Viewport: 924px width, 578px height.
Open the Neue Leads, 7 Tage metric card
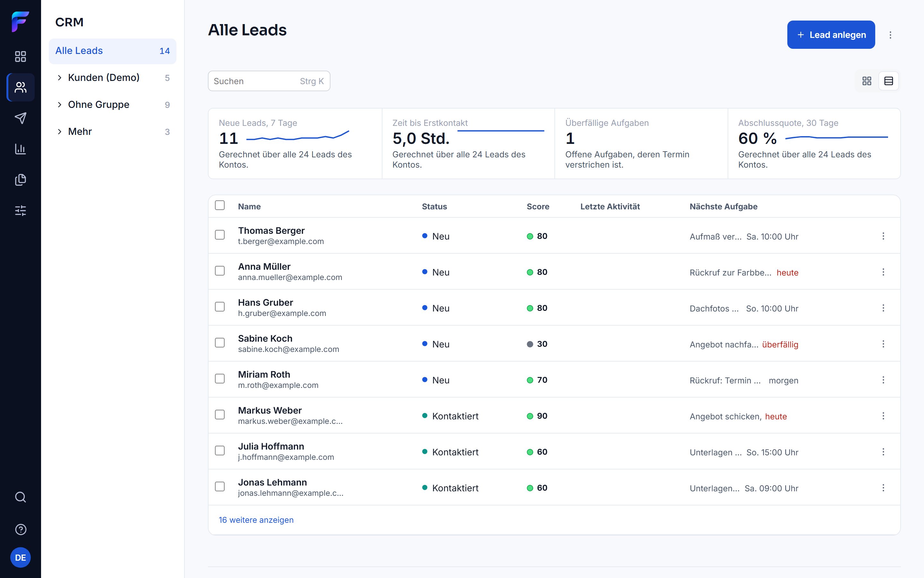tap(295, 144)
